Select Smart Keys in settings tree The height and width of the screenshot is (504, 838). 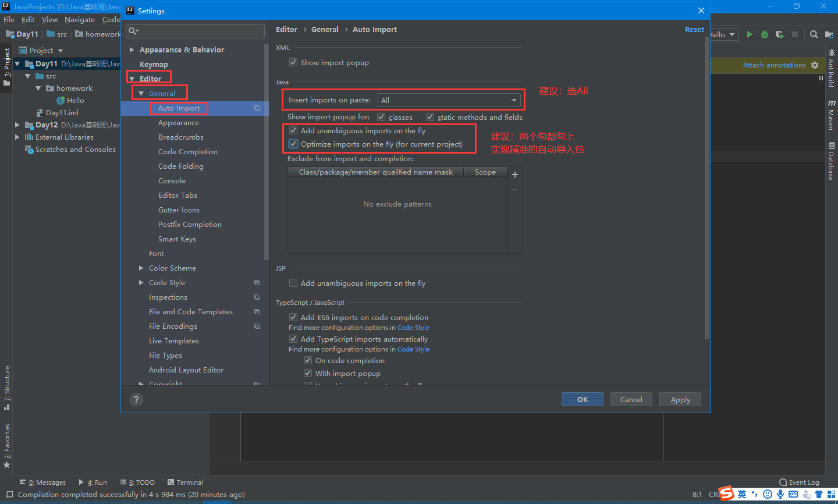click(177, 239)
